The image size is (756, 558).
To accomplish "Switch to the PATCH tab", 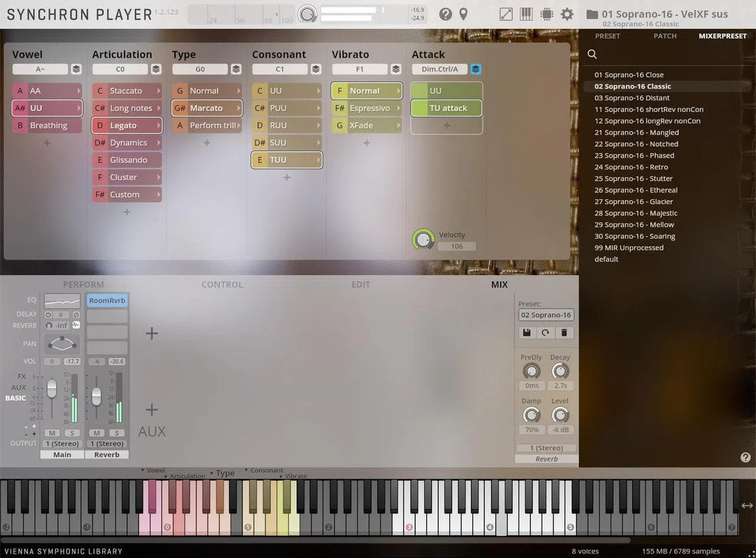I will pyautogui.click(x=665, y=36).
